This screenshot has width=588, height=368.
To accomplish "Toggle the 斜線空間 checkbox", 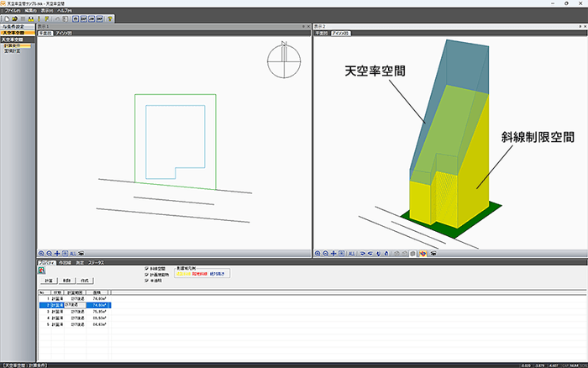I will (148, 268).
